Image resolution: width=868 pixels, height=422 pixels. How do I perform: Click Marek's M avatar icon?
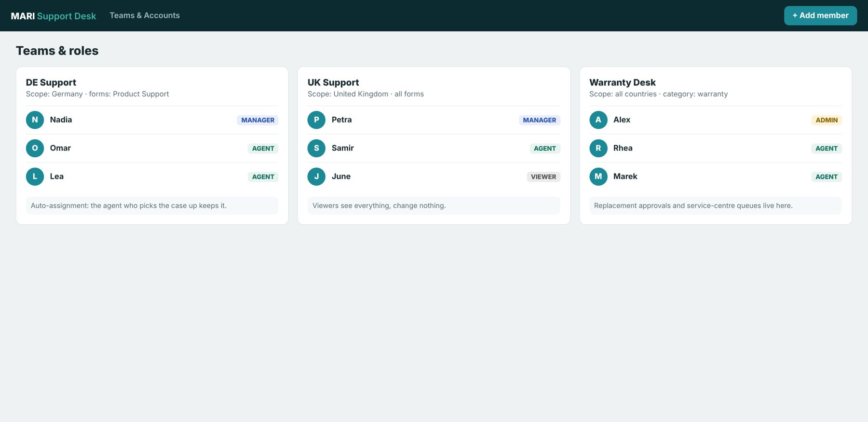(x=598, y=177)
